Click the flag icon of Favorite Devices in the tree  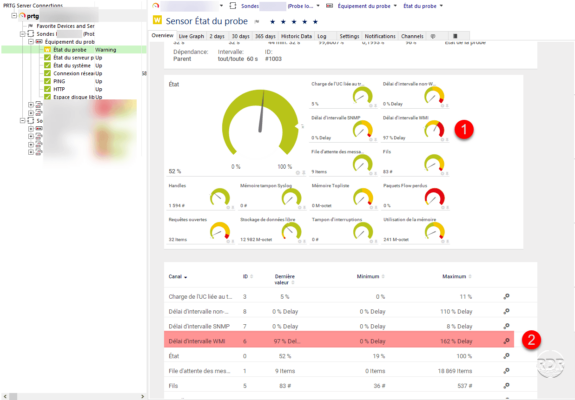tap(30, 26)
